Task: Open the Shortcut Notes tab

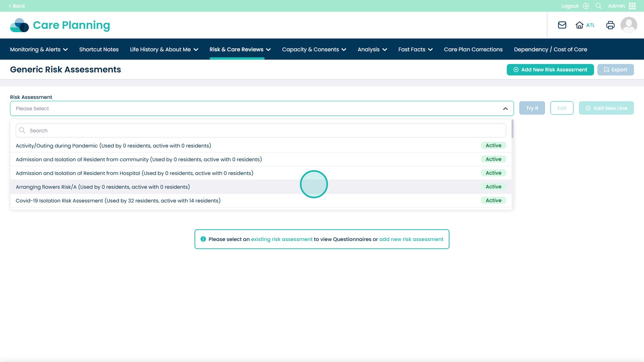Action: [x=99, y=49]
